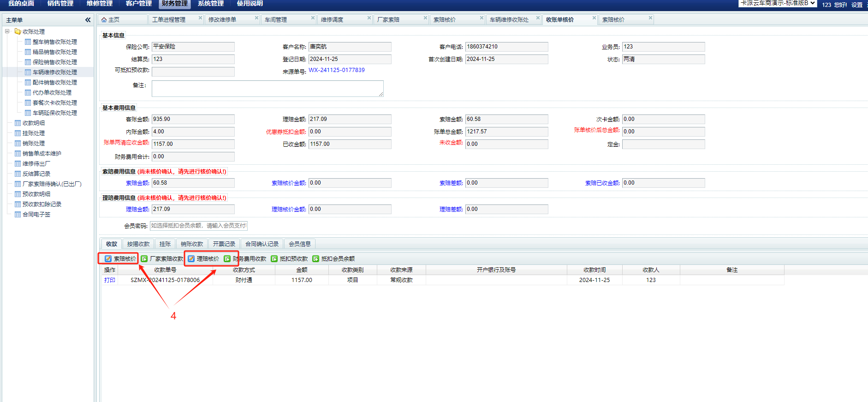The height and width of the screenshot is (402, 868).
Task: Collapse the 收账处理 tree node
Action: click(7, 31)
